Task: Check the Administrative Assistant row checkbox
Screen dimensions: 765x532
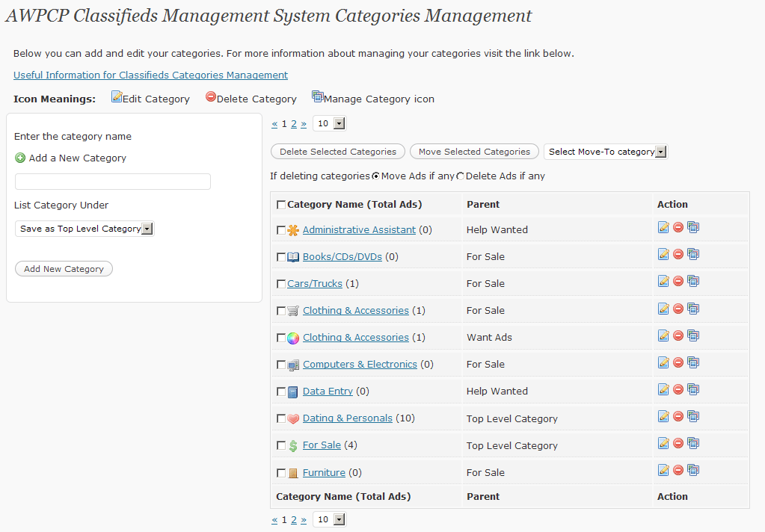Action: click(x=281, y=230)
